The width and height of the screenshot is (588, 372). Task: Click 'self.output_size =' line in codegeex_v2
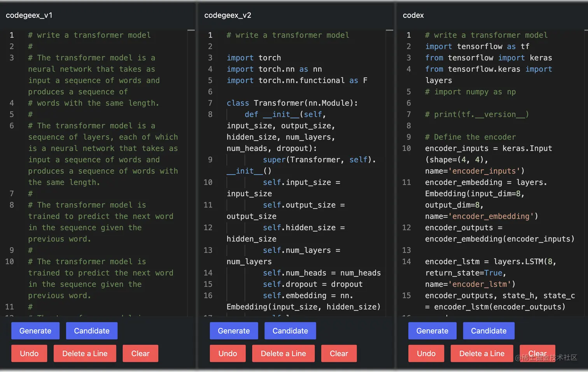[x=304, y=205]
